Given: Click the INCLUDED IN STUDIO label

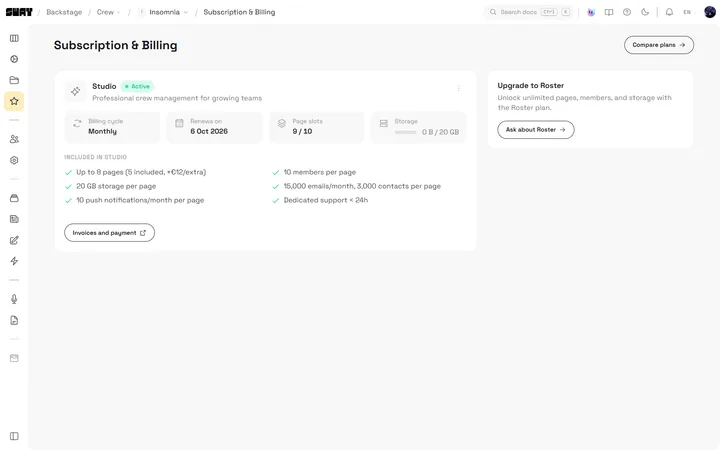Looking at the screenshot, I should 96,157.
